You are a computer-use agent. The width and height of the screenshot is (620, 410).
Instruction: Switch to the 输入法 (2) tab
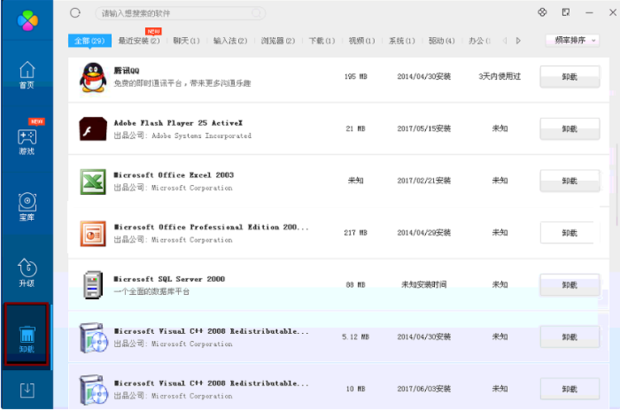230,41
